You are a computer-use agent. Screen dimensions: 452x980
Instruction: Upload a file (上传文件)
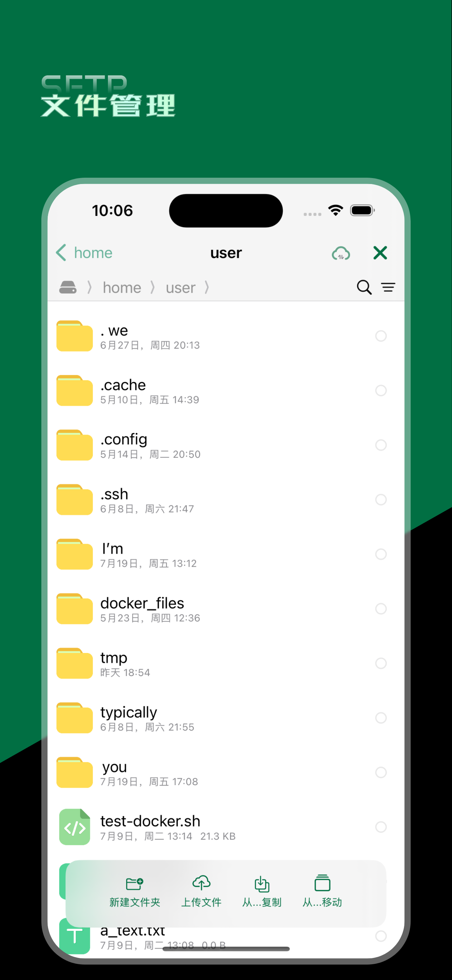pyautogui.click(x=201, y=891)
